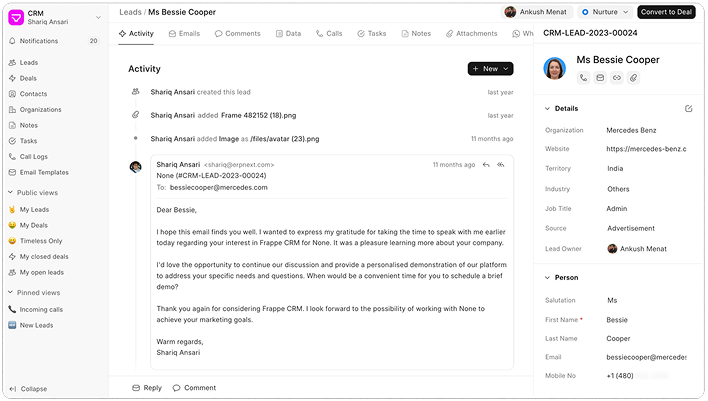
Task: Switch to the Data tab
Action: tap(289, 34)
